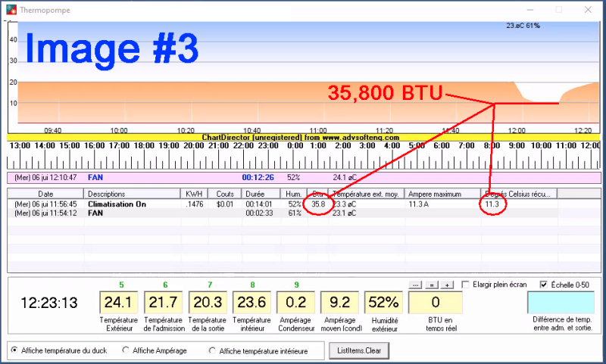Click the 0:00 marker on hourly timeline ruler
The height and width of the screenshot is (364, 606).
295,145
